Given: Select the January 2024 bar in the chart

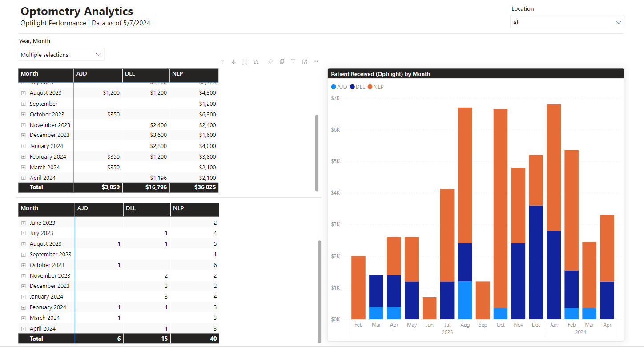Looking at the screenshot, I should (x=554, y=200).
